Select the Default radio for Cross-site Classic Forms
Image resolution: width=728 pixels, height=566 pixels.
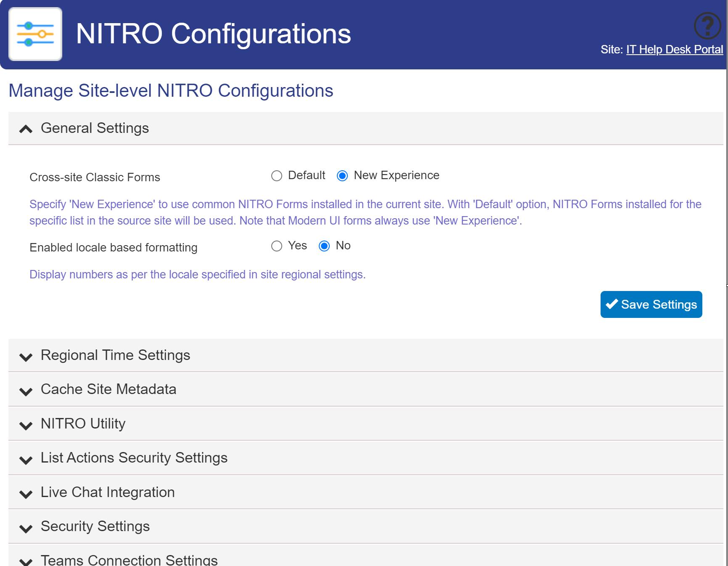(277, 176)
